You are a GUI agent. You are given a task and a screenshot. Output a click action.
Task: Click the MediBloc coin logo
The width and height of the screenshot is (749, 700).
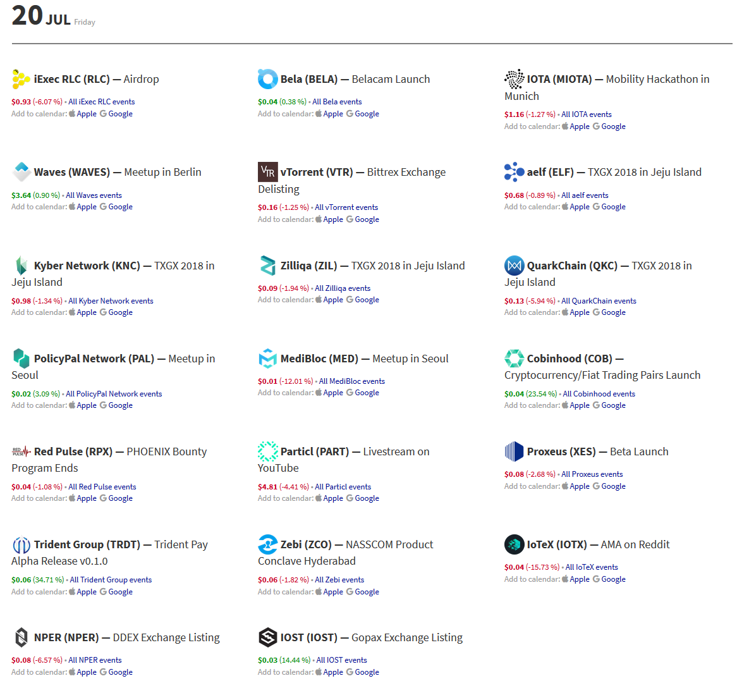[x=267, y=359]
